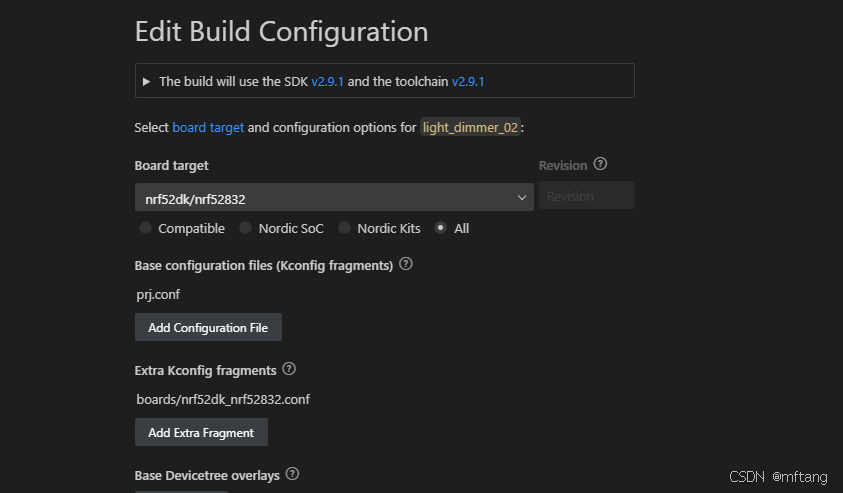The image size is (843, 493).
Task: Select the Compatible radio button
Action: coord(146,228)
